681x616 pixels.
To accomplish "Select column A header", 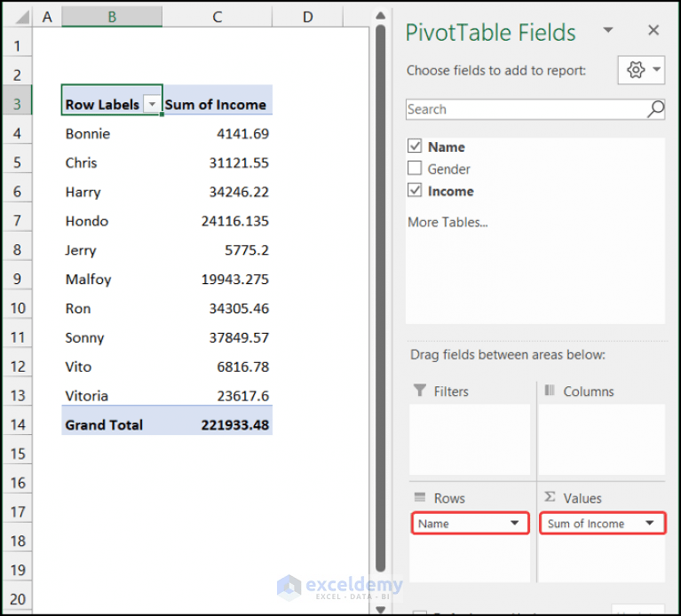I will (47, 17).
